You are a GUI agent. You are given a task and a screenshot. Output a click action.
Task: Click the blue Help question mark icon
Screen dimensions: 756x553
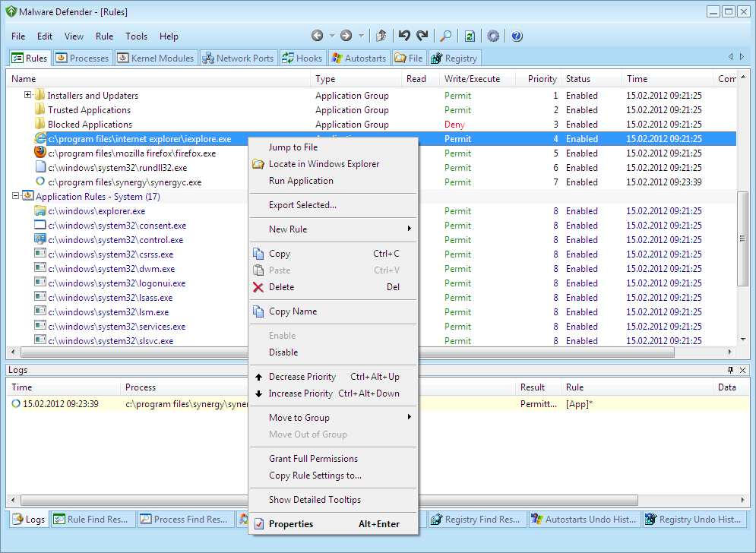tap(517, 36)
